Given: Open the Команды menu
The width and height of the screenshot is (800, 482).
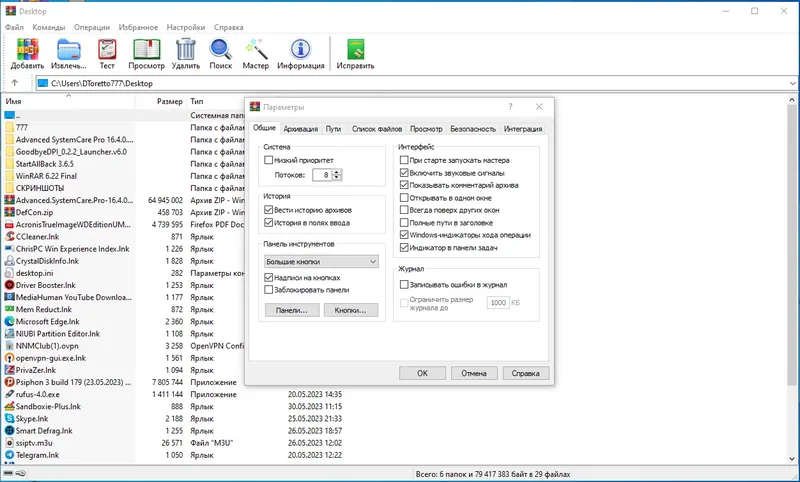Looking at the screenshot, I should coord(48,28).
